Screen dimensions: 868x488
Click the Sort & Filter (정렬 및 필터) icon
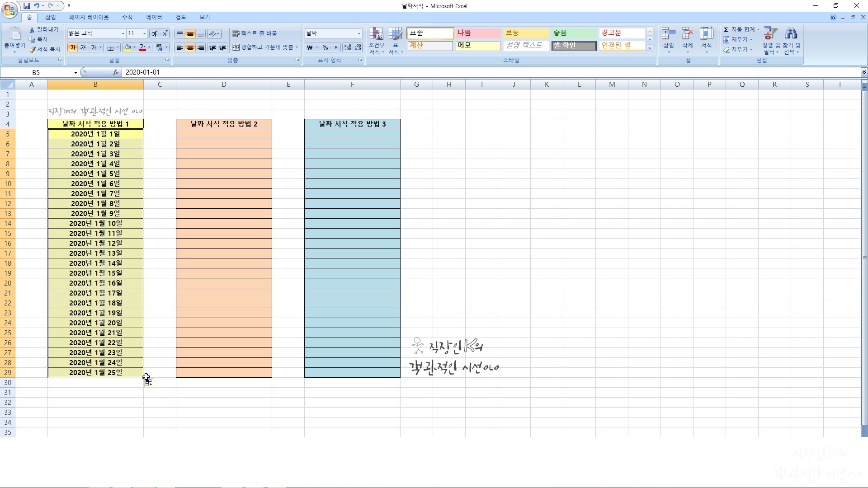point(770,34)
